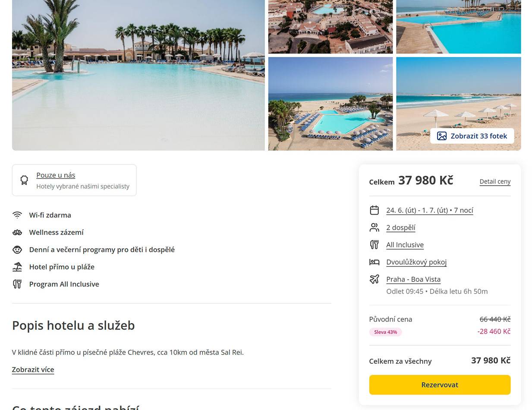Open the beach umbrellas photo thumbnail
This screenshot has width=532, height=410.
(x=457, y=95)
